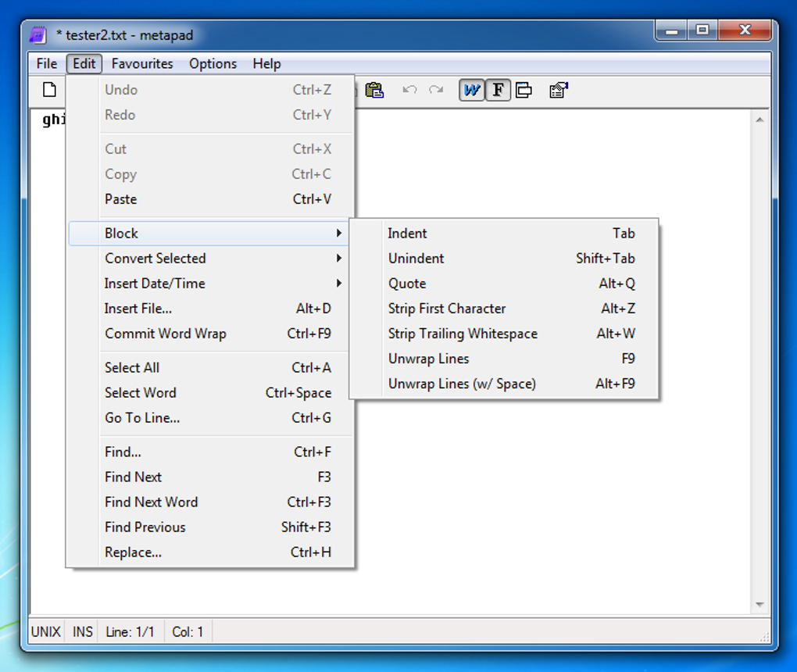Maximize the metapad window

click(702, 30)
